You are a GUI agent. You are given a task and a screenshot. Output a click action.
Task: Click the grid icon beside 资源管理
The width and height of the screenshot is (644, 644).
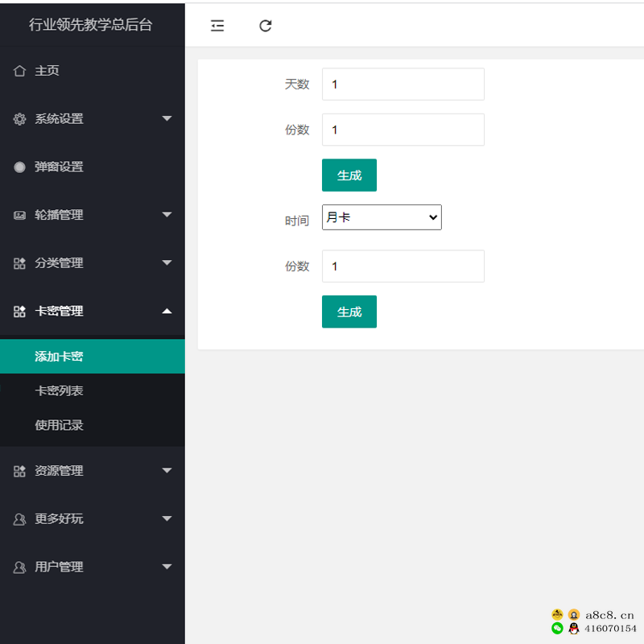click(x=19, y=471)
